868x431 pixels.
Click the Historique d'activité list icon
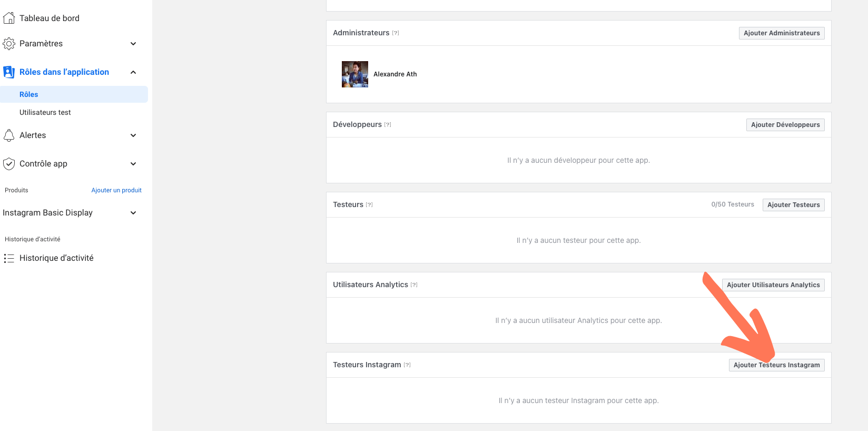9,258
